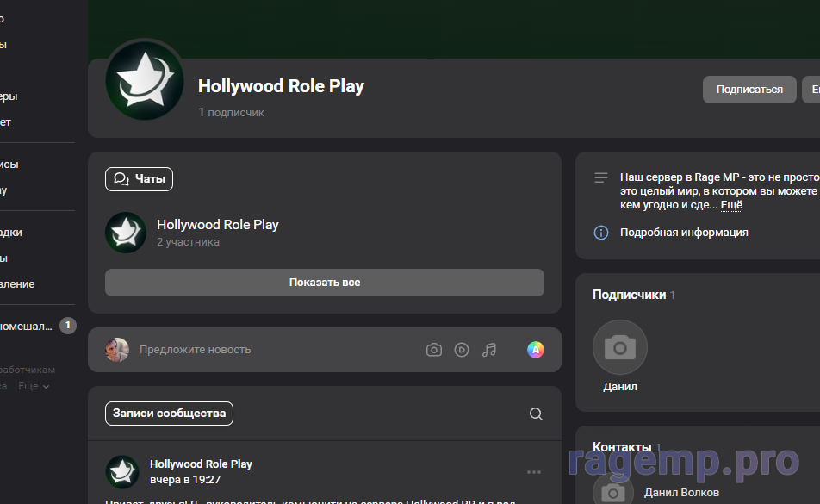The width and height of the screenshot is (820, 504).
Task: Attach a video to the suggested post
Action: tap(462, 350)
